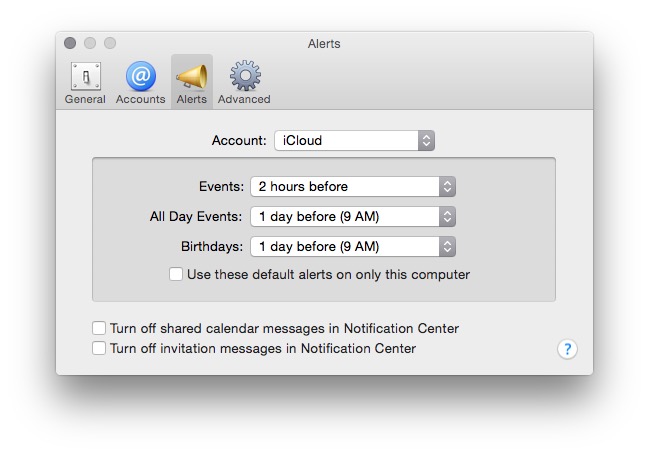
Task: Click the Alerts window title
Action: coord(324,44)
